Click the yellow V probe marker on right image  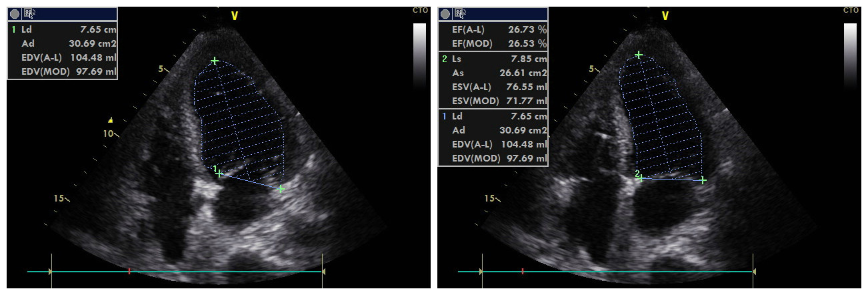point(665,16)
